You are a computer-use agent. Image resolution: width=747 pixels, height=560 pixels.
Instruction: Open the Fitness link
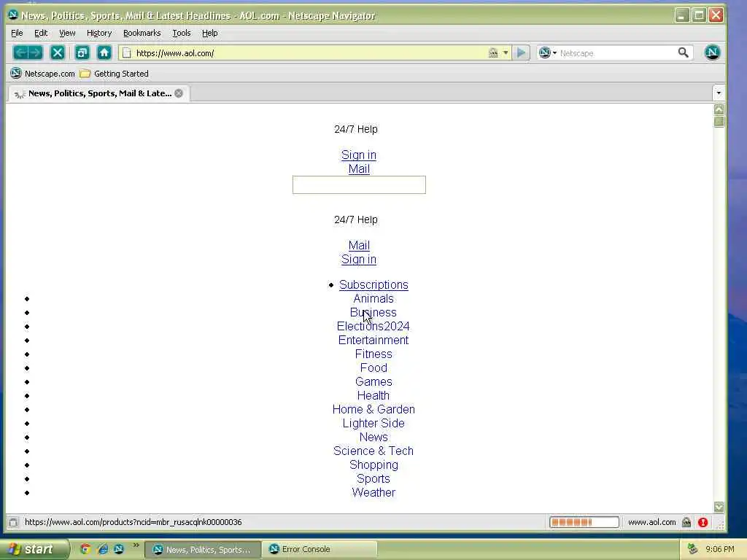[373, 354]
